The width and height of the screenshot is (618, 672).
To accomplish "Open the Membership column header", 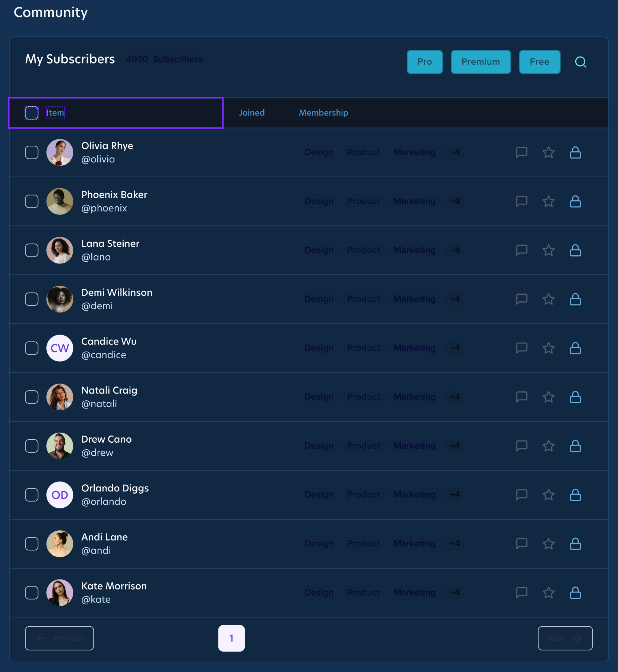I will tap(323, 113).
